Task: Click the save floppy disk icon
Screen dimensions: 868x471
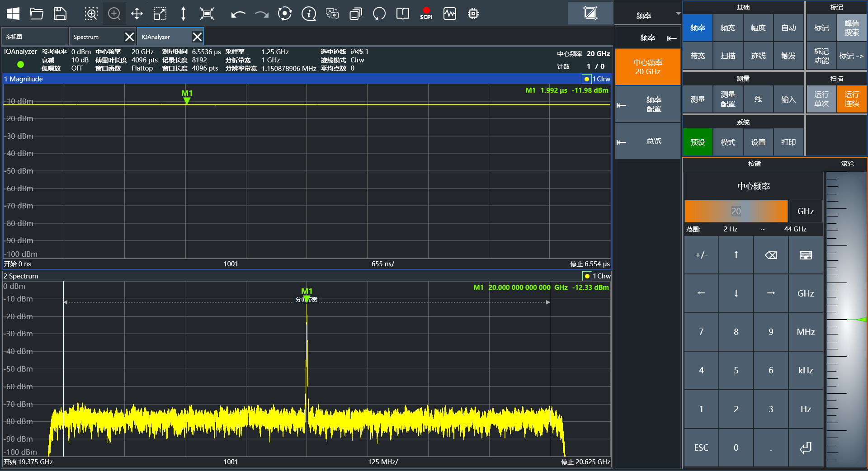Action: 60,14
